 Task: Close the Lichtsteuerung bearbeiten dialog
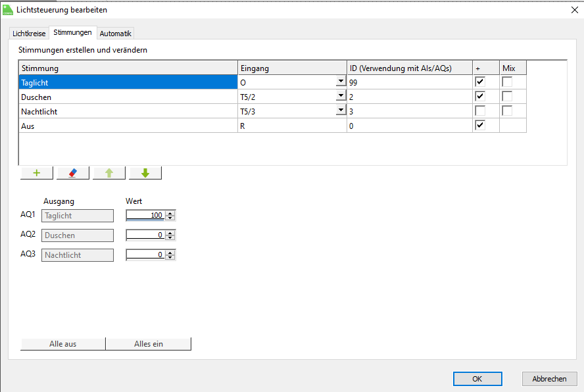point(575,10)
